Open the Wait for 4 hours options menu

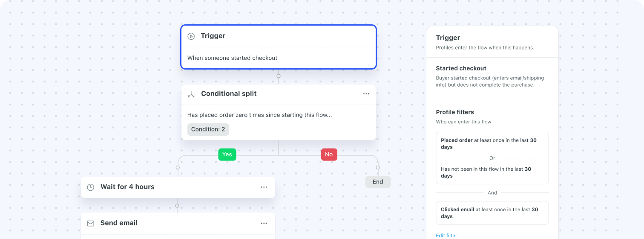(x=264, y=187)
